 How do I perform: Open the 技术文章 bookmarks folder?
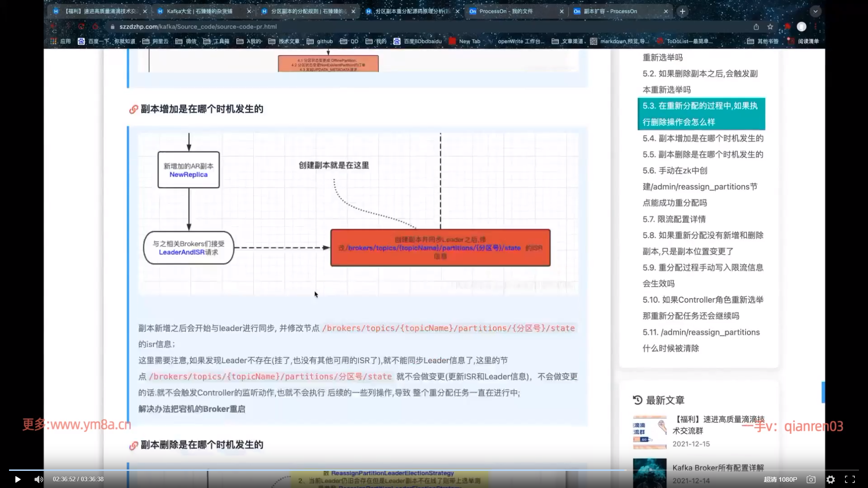pyautogui.click(x=284, y=41)
